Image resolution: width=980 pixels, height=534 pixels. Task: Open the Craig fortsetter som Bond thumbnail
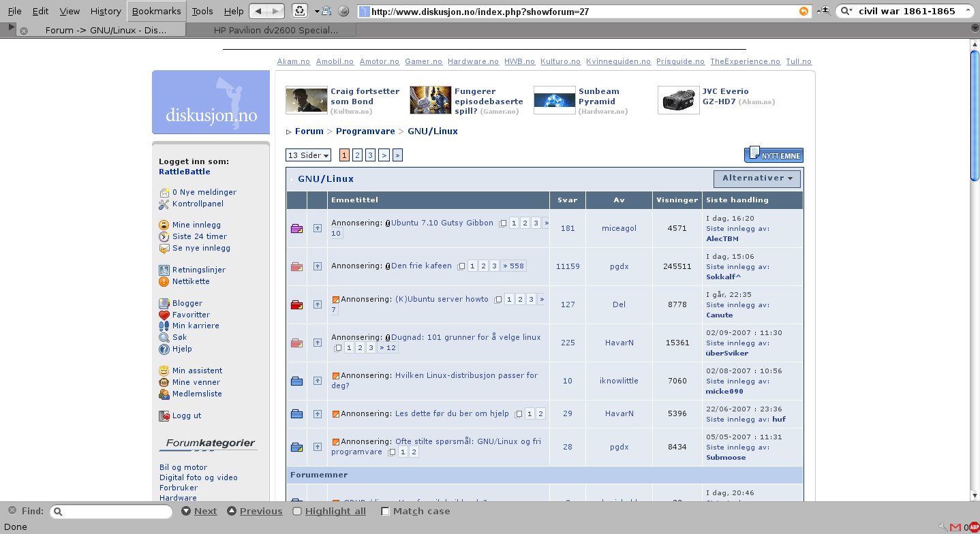click(x=307, y=100)
